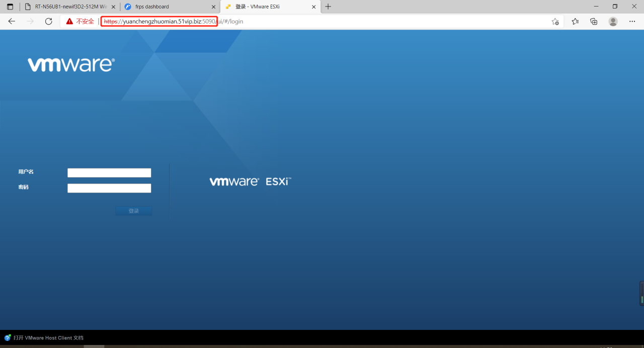
Task: Click the red not-secure warning icon
Action: pyautogui.click(x=69, y=22)
